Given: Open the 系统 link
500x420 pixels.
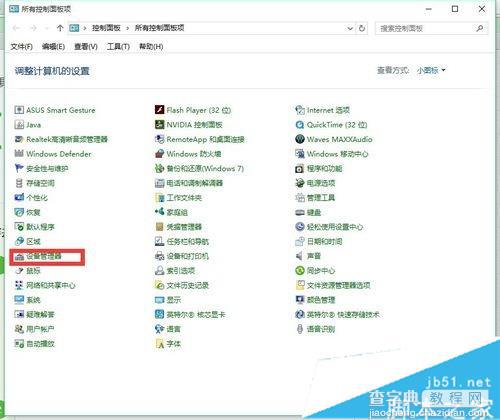Looking at the screenshot, I should point(33,300).
